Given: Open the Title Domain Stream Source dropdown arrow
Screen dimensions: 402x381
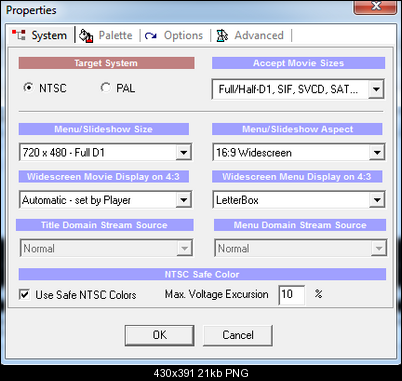Looking at the screenshot, I should coord(184,248).
